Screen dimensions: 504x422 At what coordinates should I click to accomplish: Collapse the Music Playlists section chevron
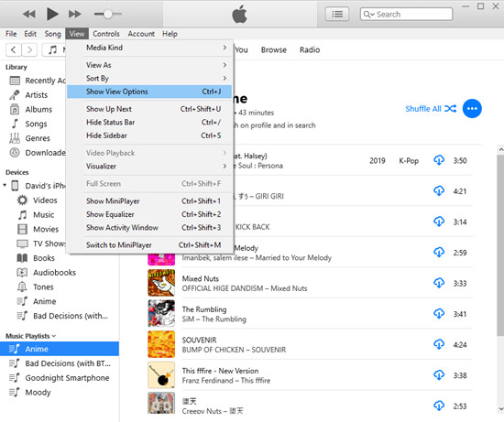[x=54, y=336]
